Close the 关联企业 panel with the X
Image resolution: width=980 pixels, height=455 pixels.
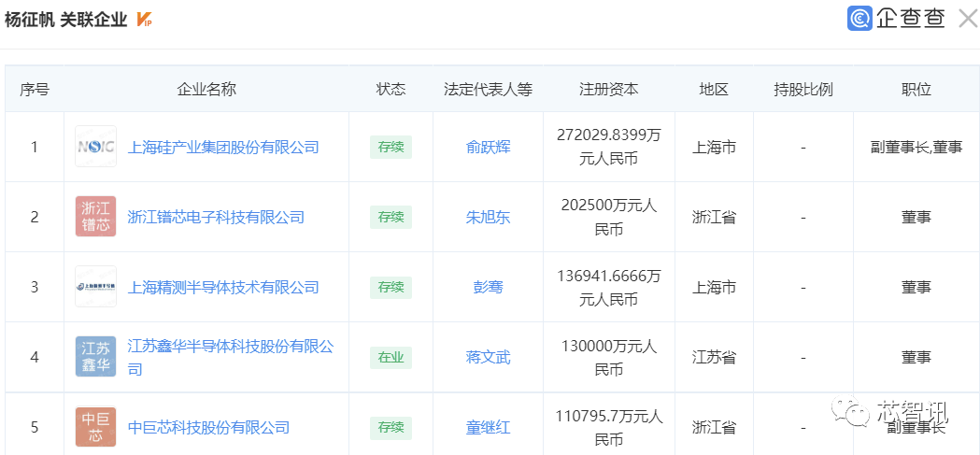(x=968, y=19)
